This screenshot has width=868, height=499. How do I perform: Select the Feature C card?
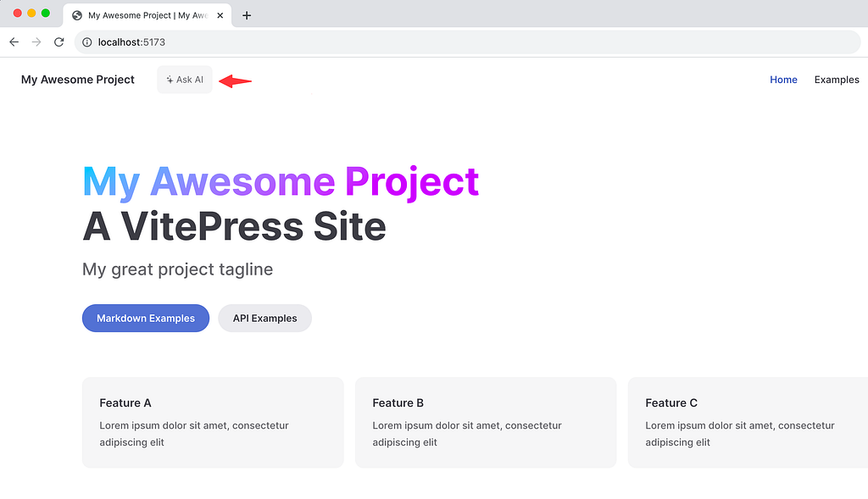click(x=748, y=423)
